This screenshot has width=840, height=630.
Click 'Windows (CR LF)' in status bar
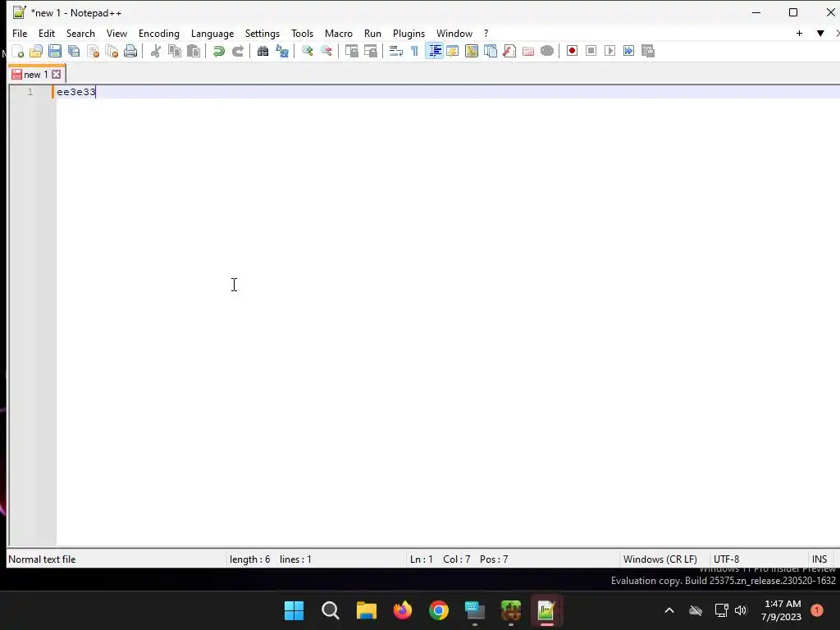pyautogui.click(x=660, y=559)
